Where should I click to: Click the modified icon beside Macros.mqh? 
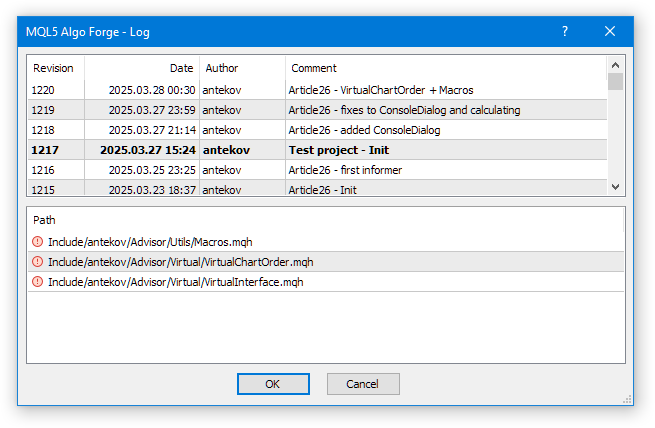pos(38,242)
